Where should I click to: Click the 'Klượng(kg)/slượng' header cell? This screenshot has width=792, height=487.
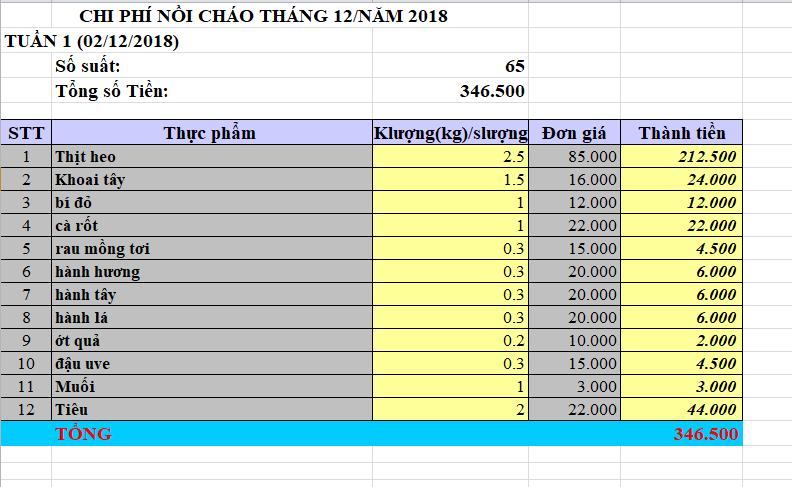click(x=450, y=133)
